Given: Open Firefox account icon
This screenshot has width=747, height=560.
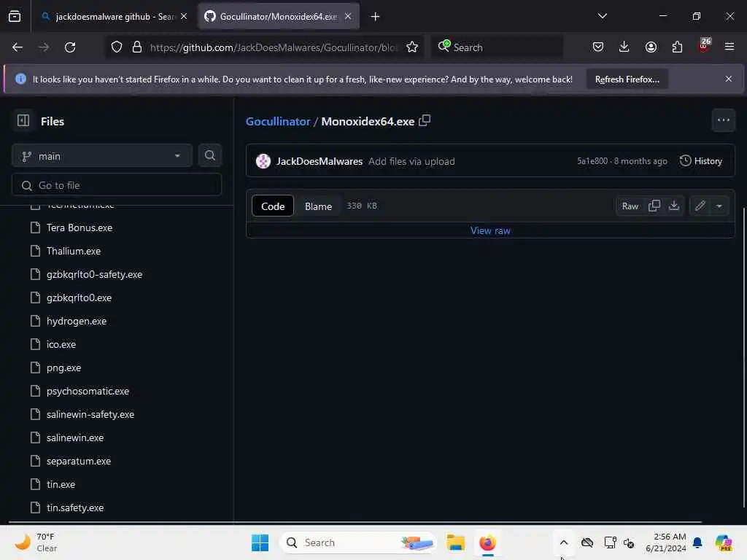Looking at the screenshot, I should (x=651, y=47).
